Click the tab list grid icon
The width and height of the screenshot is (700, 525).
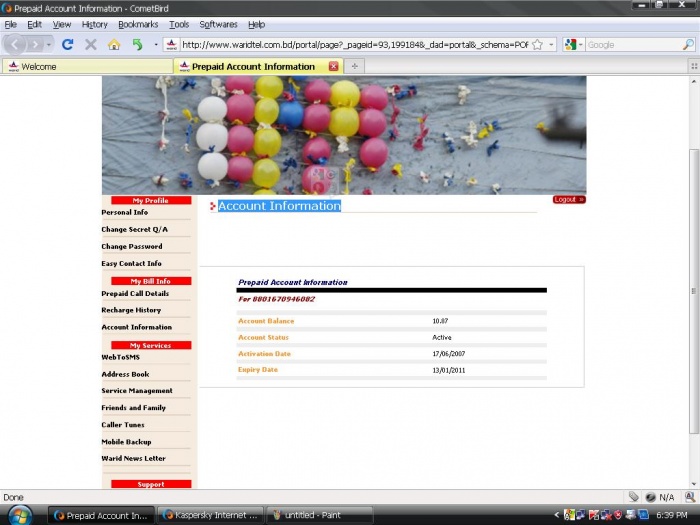pos(694,67)
